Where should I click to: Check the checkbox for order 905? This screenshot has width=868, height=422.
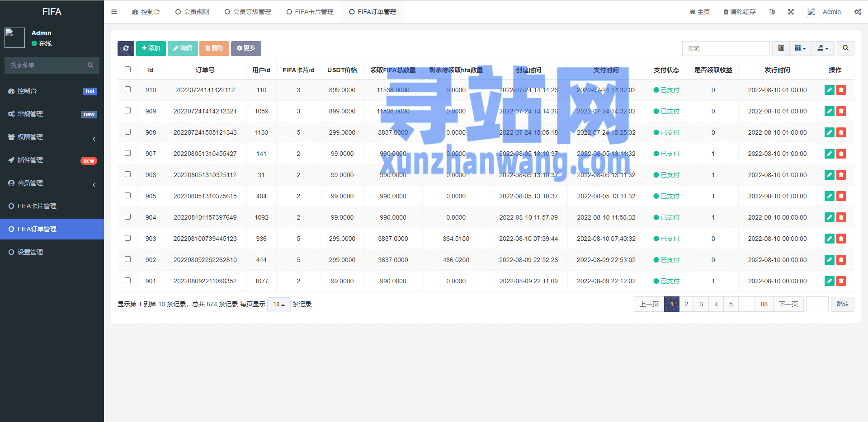[x=127, y=196]
